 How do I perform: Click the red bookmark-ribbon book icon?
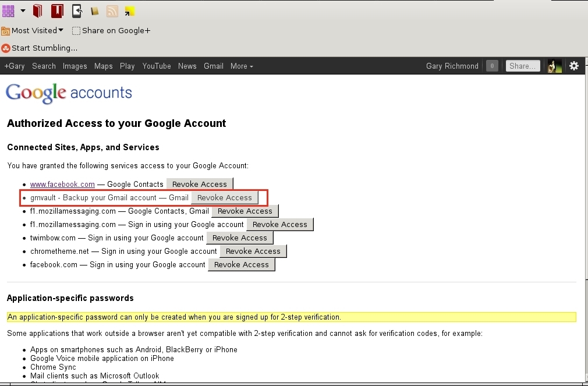point(57,11)
